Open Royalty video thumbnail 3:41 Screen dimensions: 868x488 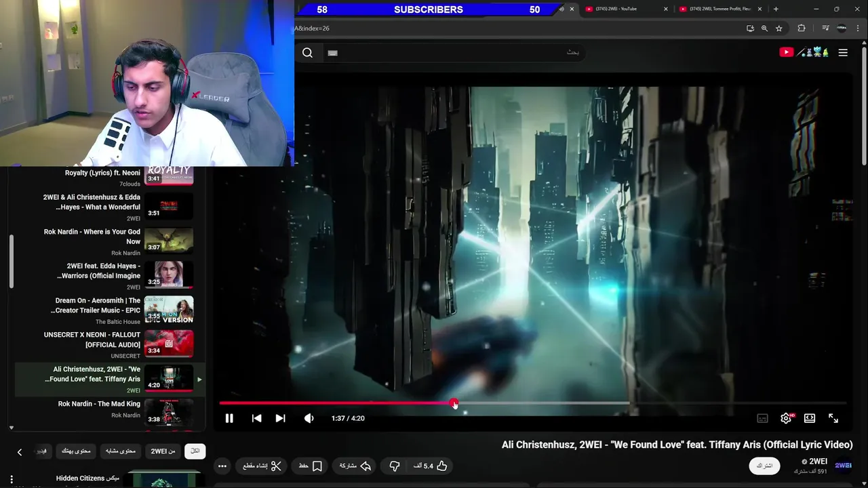click(169, 175)
